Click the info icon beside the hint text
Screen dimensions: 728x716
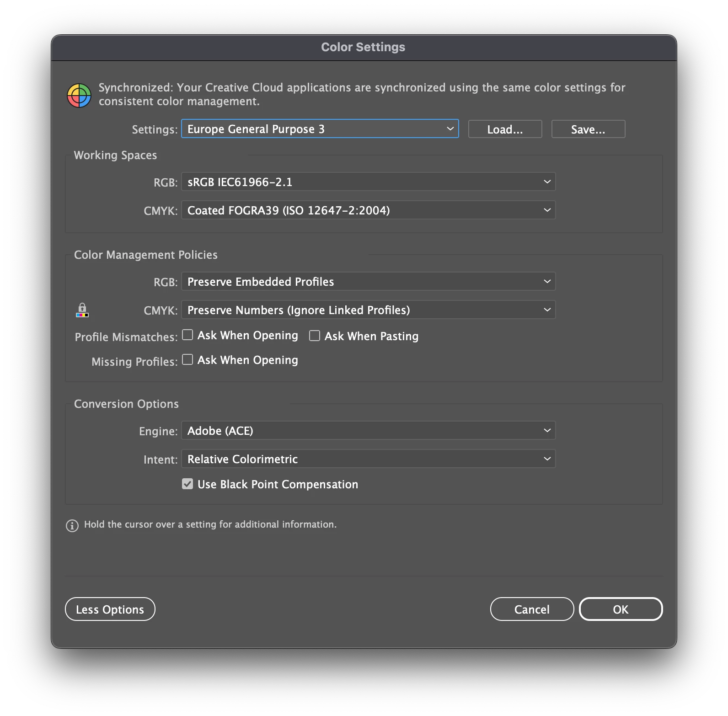pos(72,526)
